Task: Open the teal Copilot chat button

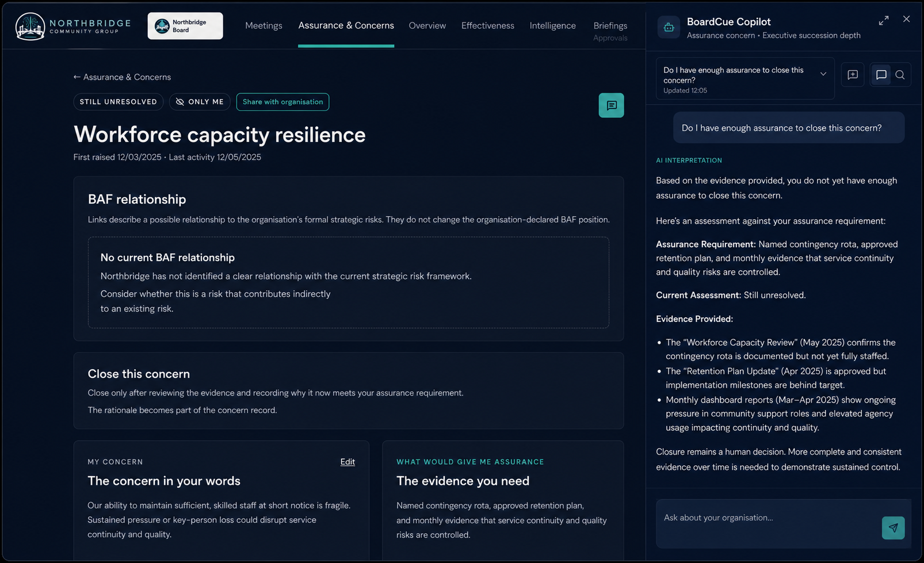Action: [611, 105]
